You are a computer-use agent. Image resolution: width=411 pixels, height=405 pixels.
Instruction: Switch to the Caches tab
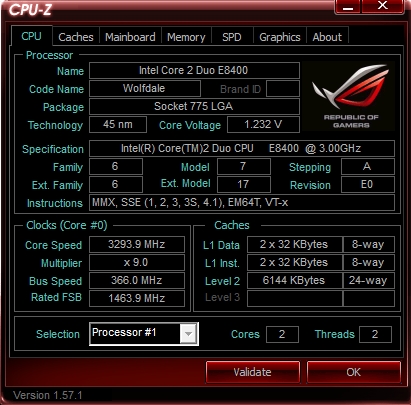tap(76, 37)
